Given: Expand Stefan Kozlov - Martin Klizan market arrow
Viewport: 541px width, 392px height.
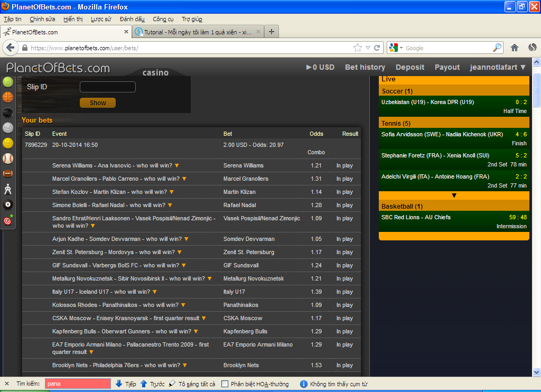Looking at the screenshot, I should [x=172, y=192].
